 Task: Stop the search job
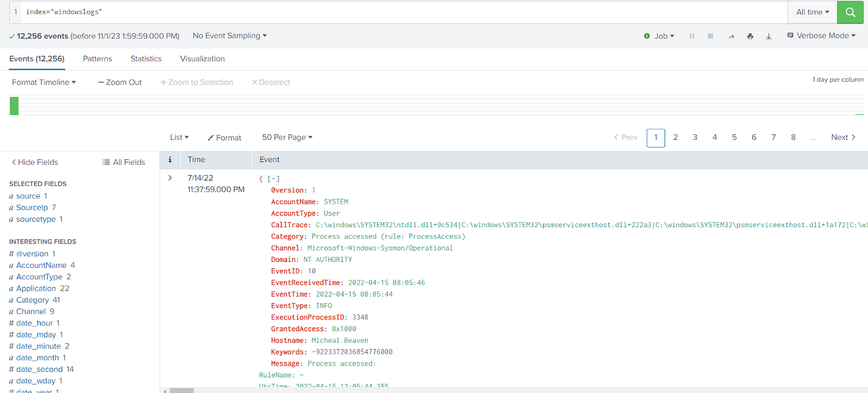(710, 36)
